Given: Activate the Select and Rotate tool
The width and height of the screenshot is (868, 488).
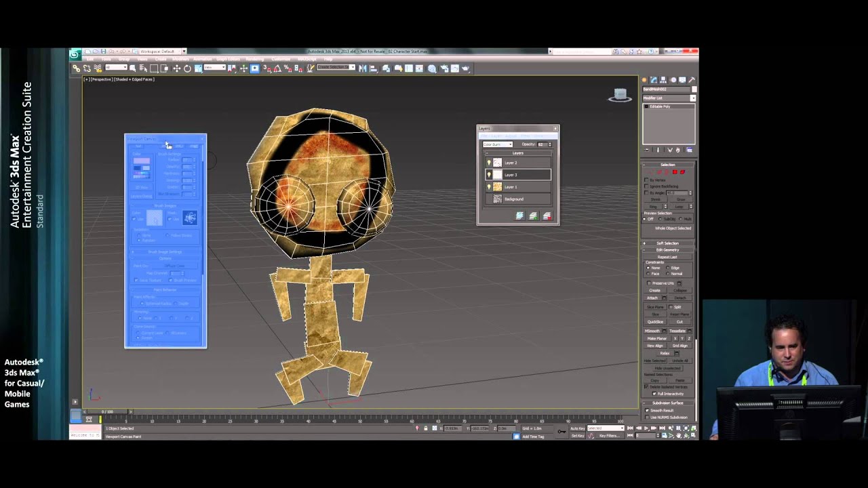Looking at the screenshot, I should click(x=188, y=68).
